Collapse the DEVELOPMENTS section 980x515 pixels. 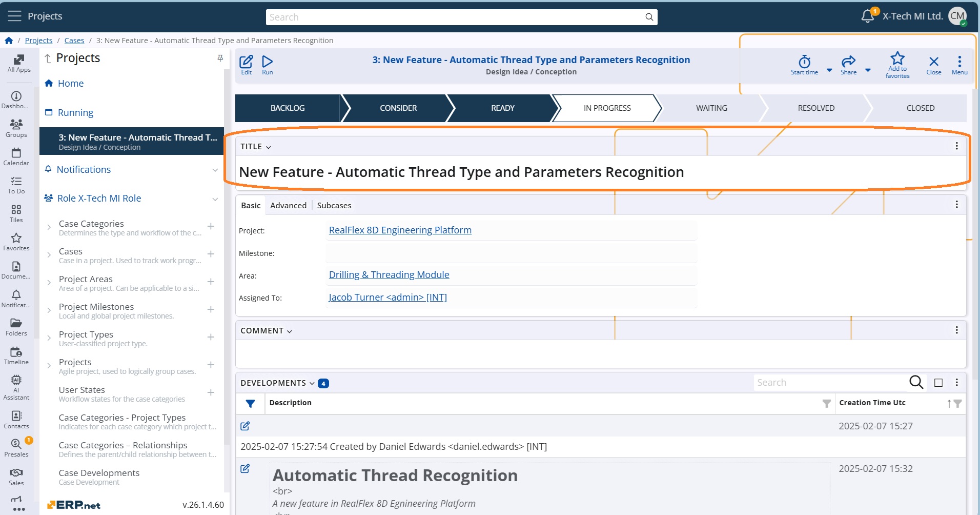[x=312, y=383]
